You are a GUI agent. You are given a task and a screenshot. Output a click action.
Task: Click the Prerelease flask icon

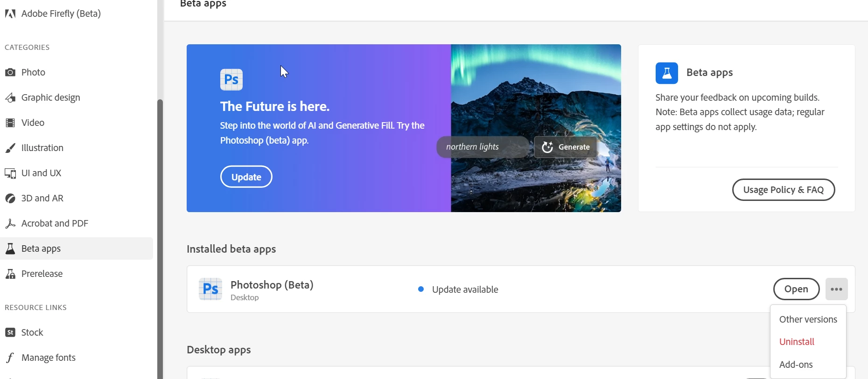tap(10, 274)
